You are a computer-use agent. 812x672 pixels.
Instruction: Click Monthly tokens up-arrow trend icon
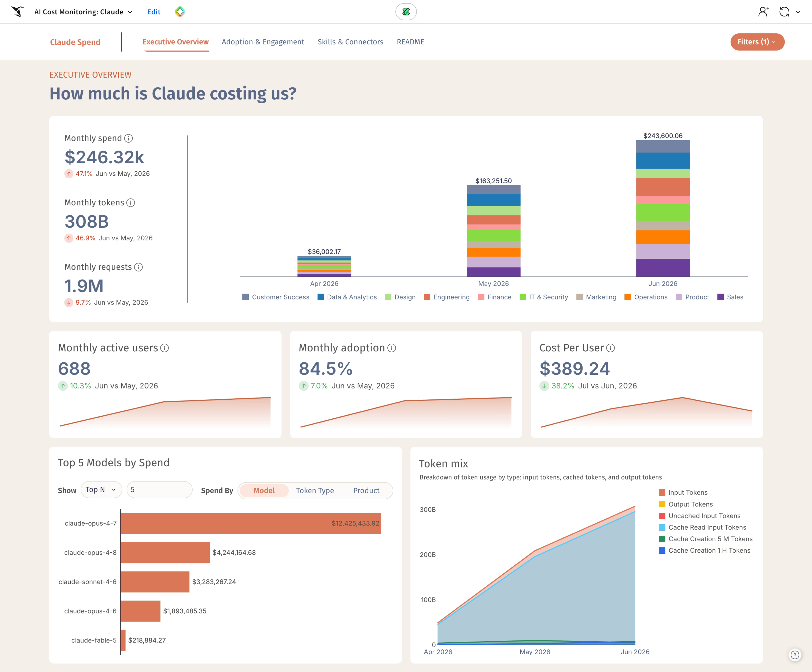click(69, 238)
